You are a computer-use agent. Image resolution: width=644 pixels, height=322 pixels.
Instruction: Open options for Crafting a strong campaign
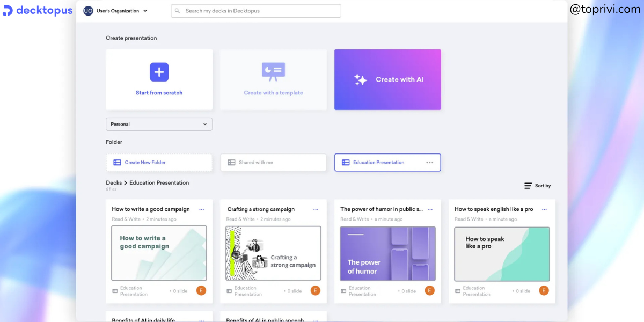316,210
